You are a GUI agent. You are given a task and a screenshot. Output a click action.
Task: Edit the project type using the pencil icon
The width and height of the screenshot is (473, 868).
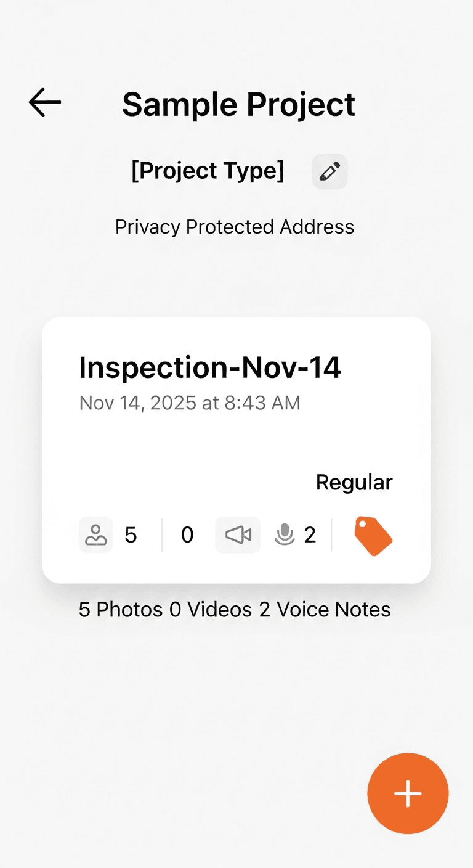[329, 171]
